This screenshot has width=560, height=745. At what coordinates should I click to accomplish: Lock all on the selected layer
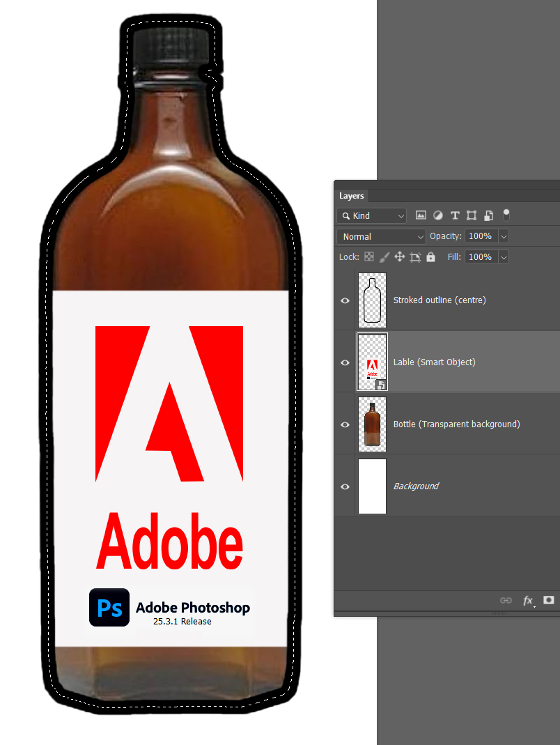point(430,256)
